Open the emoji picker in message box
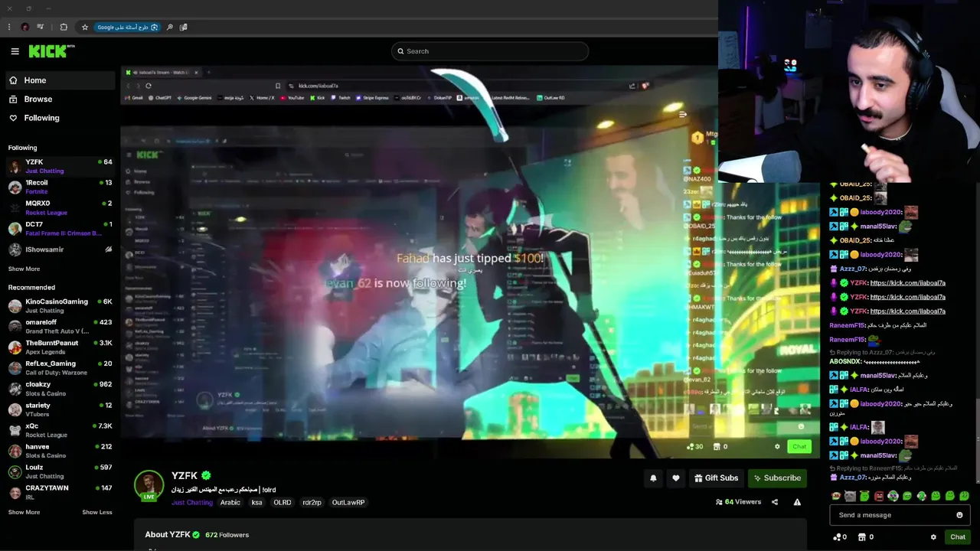The width and height of the screenshot is (980, 551). pyautogui.click(x=959, y=515)
